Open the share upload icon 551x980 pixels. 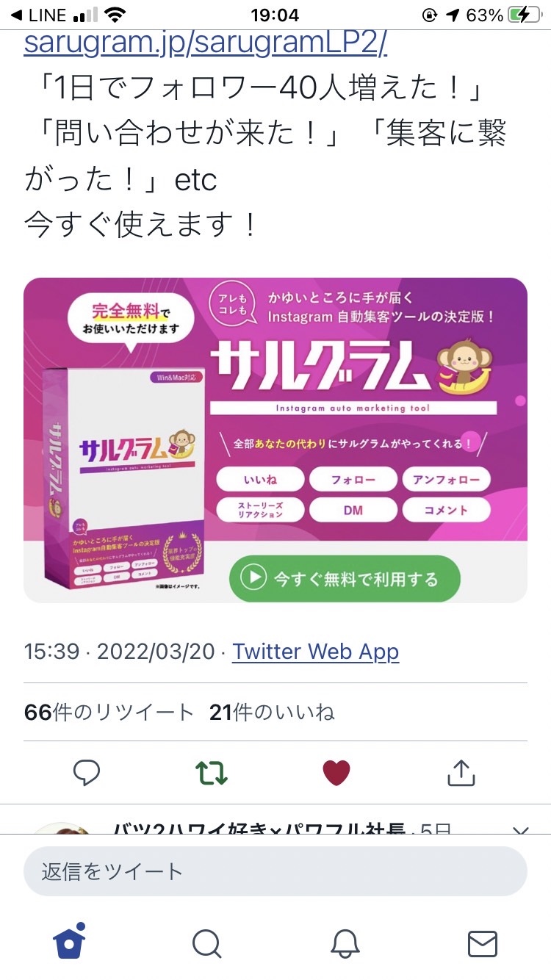461,773
